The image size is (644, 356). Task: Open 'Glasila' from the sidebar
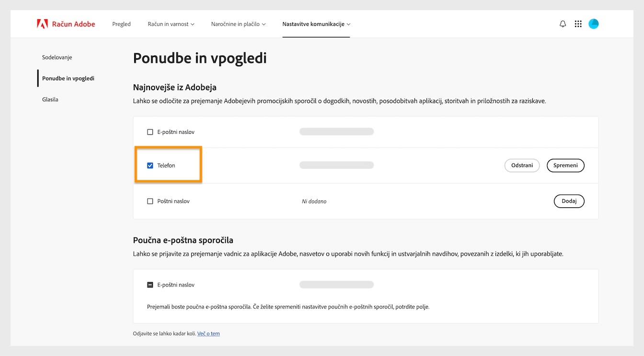(50, 99)
